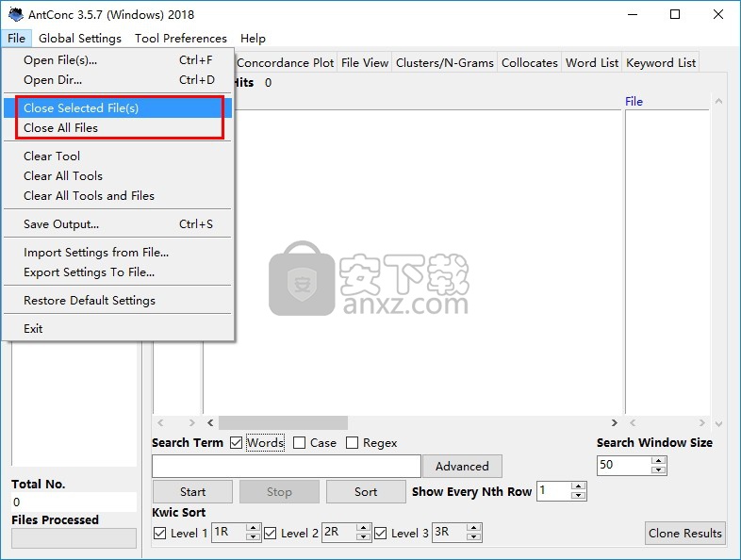Toggle the Words checkbox
This screenshot has width=741, height=560.
click(237, 443)
